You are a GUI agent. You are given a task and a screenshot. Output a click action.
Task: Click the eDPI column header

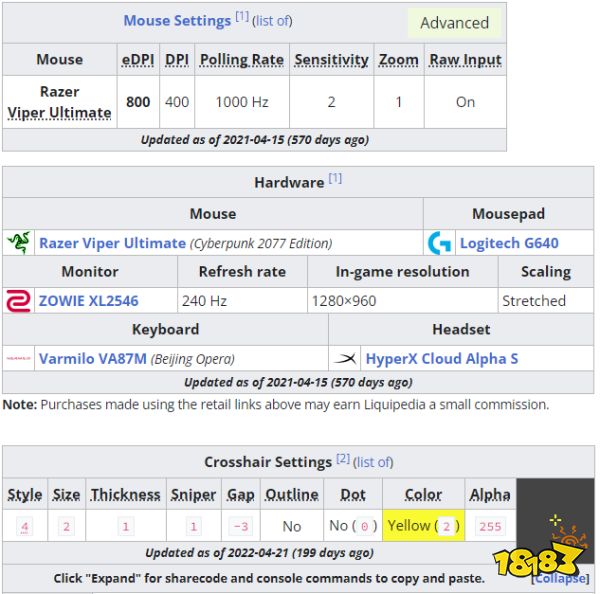click(138, 60)
